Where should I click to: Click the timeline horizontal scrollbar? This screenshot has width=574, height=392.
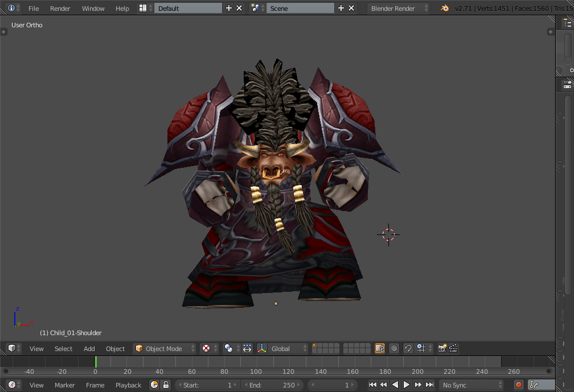[x=277, y=372]
